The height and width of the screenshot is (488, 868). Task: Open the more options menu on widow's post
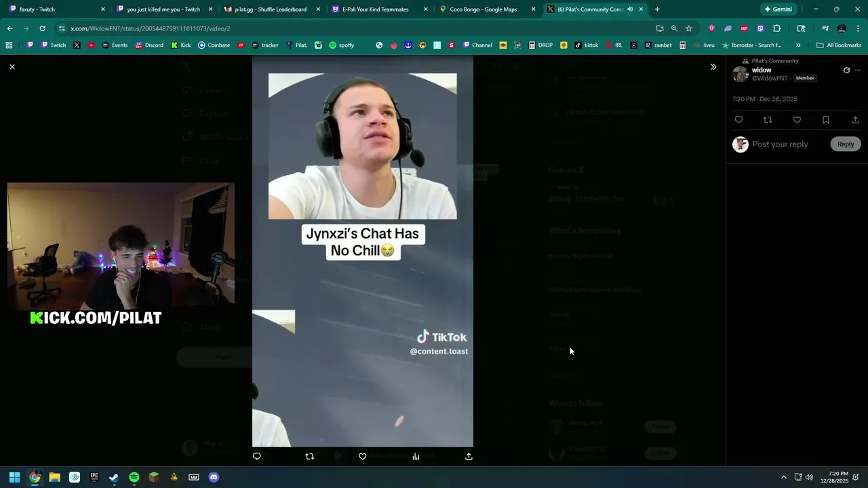(x=858, y=70)
